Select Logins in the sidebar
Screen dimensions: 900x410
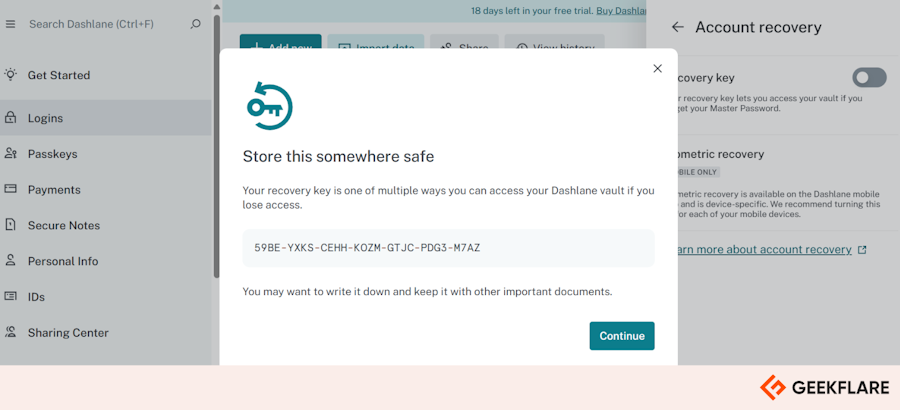pyautogui.click(x=106, y=118)
